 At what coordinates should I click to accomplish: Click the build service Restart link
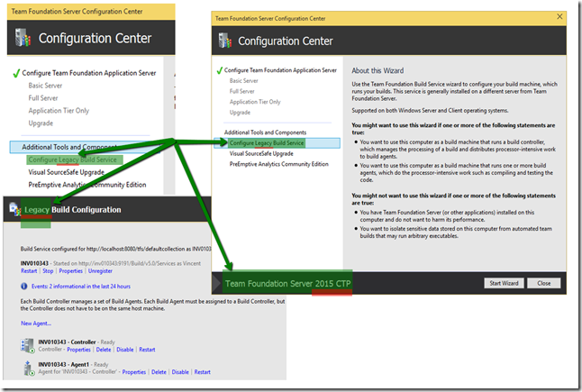click(29, 271)
